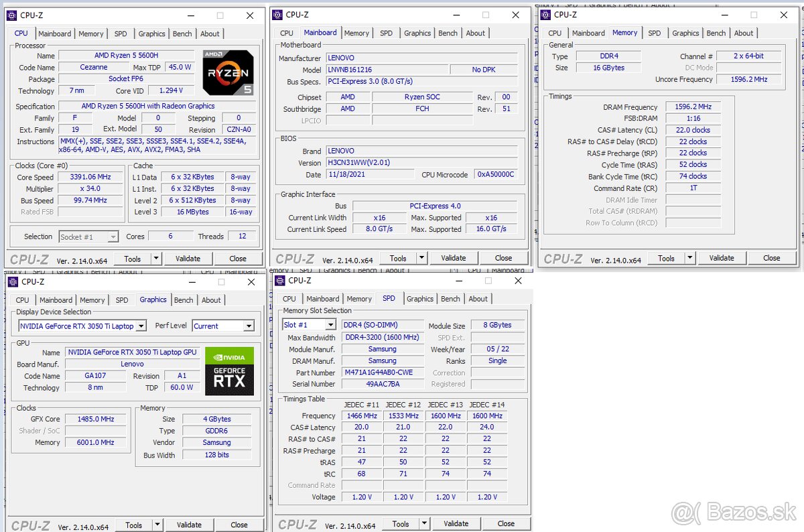Viewport: 804px width, 532px height.
Task: Click the BIOS Version field H3CN31WW(V2.01)
Action: [422, 163]
